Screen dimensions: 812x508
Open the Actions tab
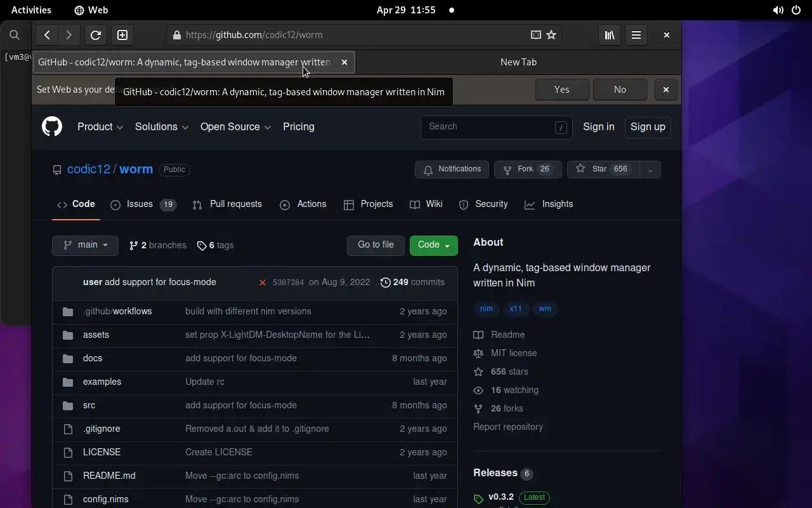point(303,204)
